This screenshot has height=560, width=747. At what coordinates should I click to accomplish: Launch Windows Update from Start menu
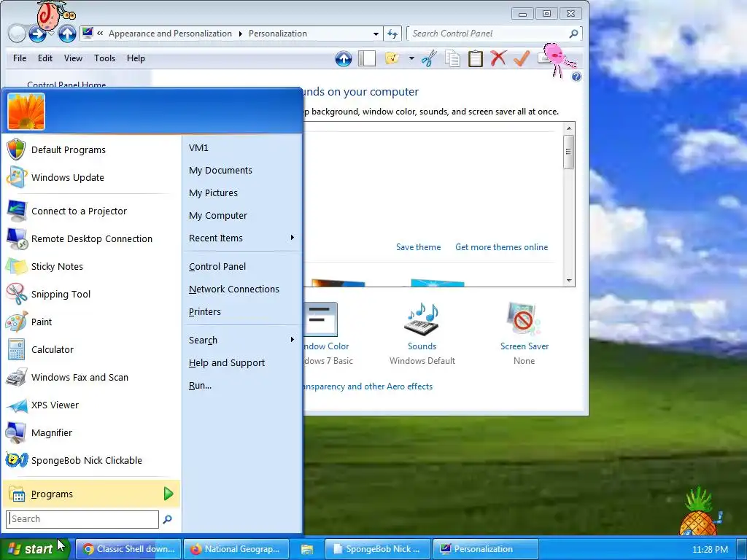[90, 177]
